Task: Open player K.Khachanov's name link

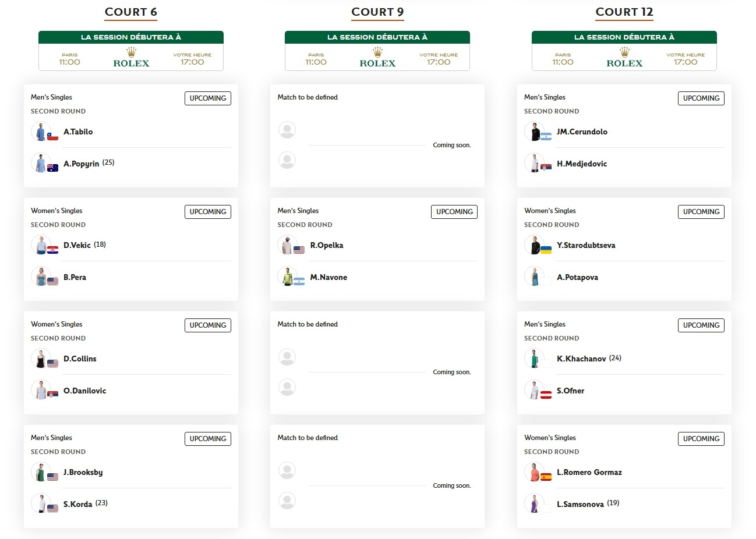Action: tap(581, 359)
